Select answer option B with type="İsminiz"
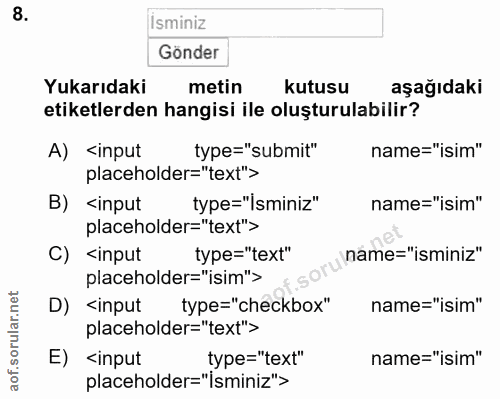Image resolution: width=500 pixels, height=399 pixels. [x=265, y=215]
